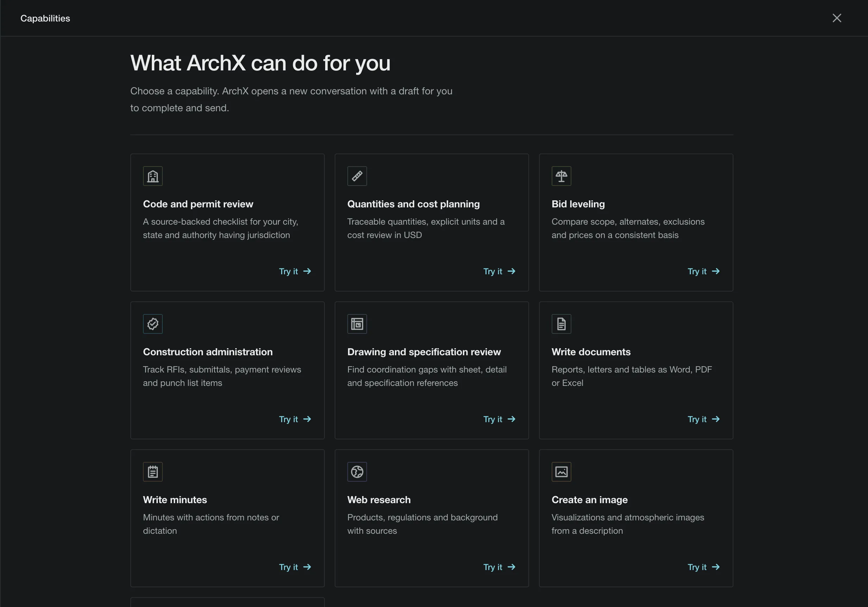
Task: Select the Write documents title
Action: click(x=591, y=352)
